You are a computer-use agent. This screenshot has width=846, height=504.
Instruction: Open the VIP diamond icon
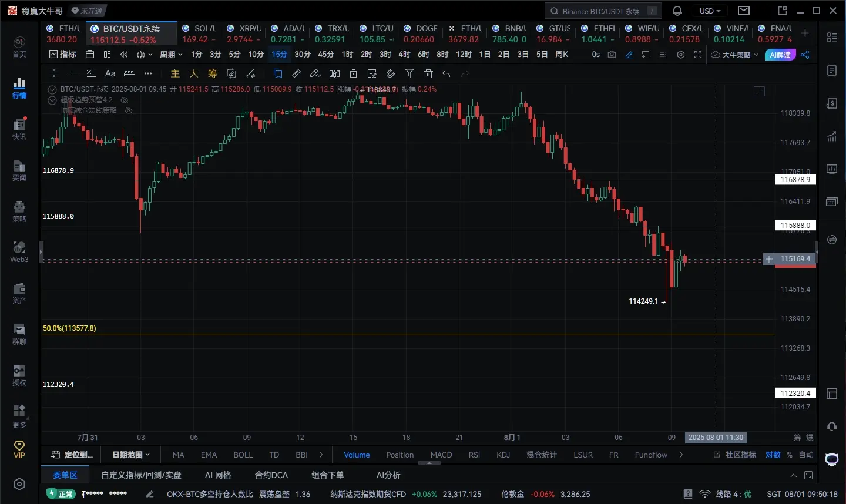pos(19,449)
